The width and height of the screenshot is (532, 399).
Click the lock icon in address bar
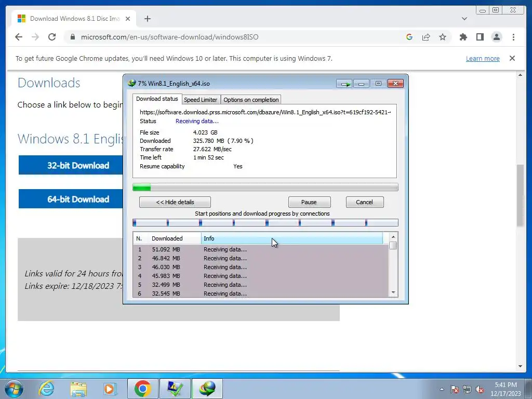(72, 37)
